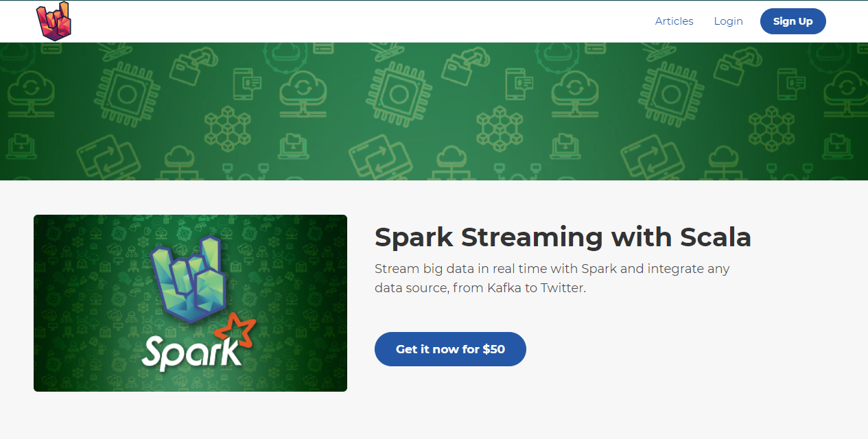Go to the Login page
Viewport: 868px width, 439px height.
click(728, 21)
